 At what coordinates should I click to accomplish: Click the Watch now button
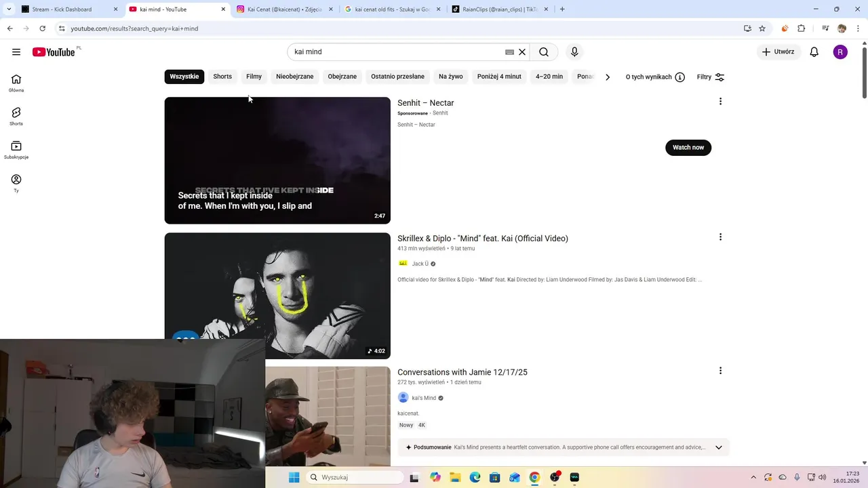(688, 147)
